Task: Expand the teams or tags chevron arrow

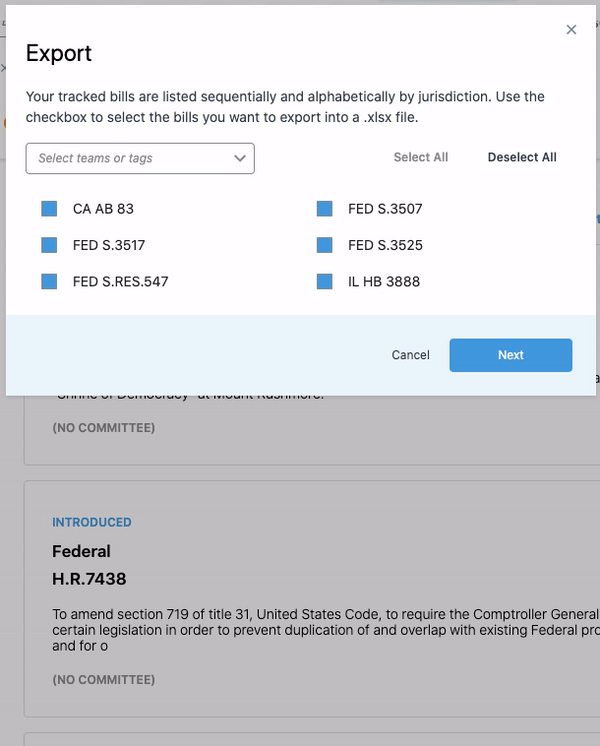Action: [x=240, y=158]
